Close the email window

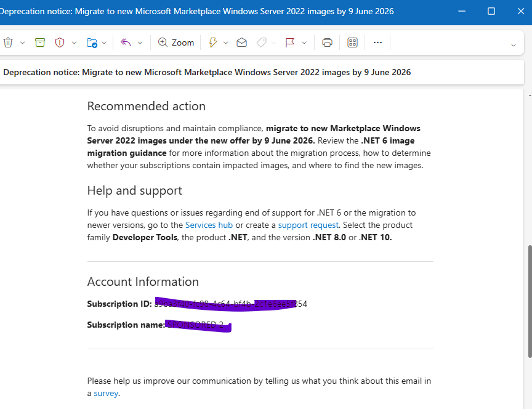click(521, 11)
